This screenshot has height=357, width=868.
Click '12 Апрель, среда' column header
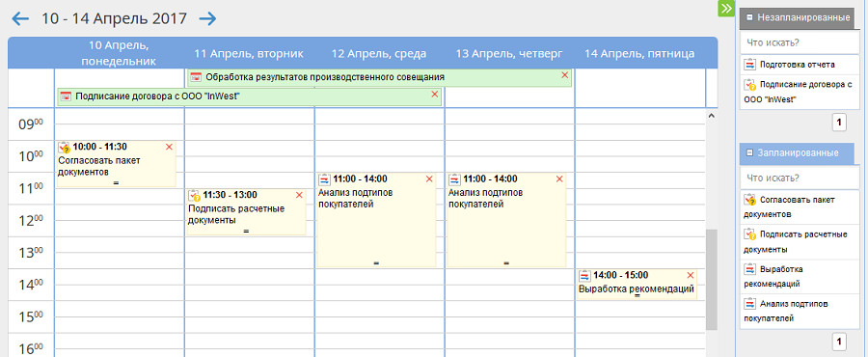(379, 54)
